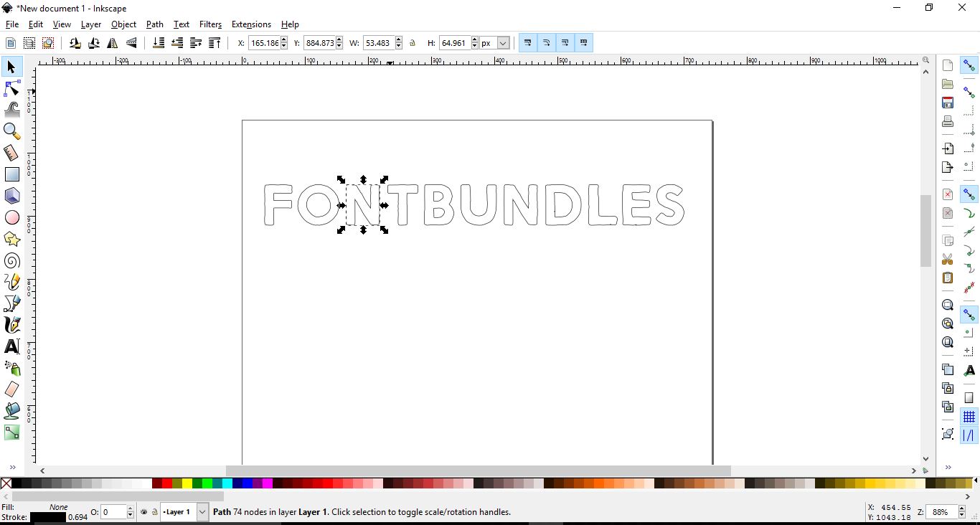Click the yellow palette swatch
Viewport: 980px width, 525px height.
click(187, 484)
